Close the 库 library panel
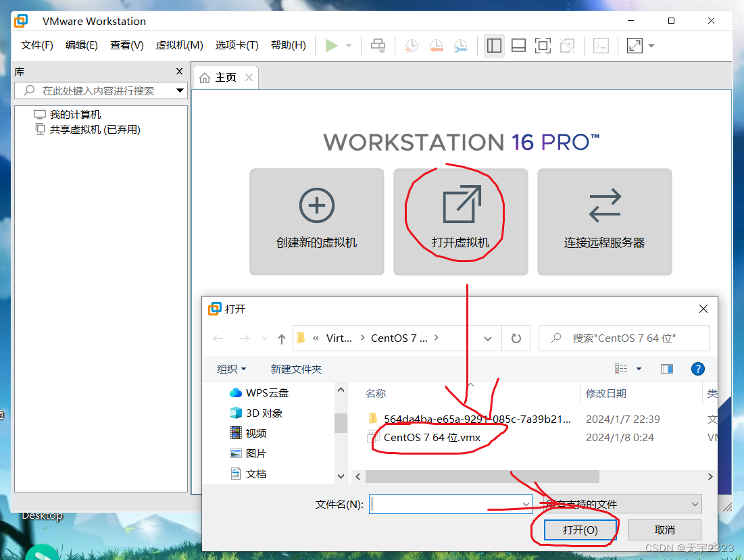This screenshot has width=744, height=560. point(179,71)
